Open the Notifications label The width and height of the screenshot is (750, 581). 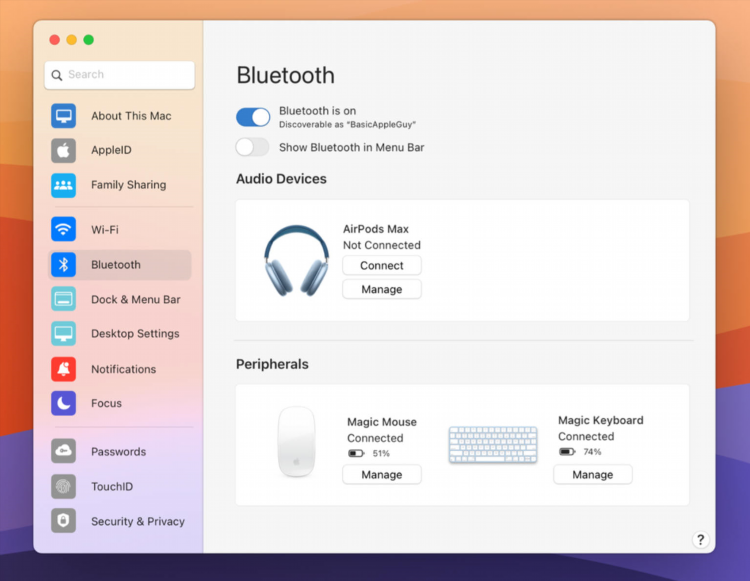[123, 369]
